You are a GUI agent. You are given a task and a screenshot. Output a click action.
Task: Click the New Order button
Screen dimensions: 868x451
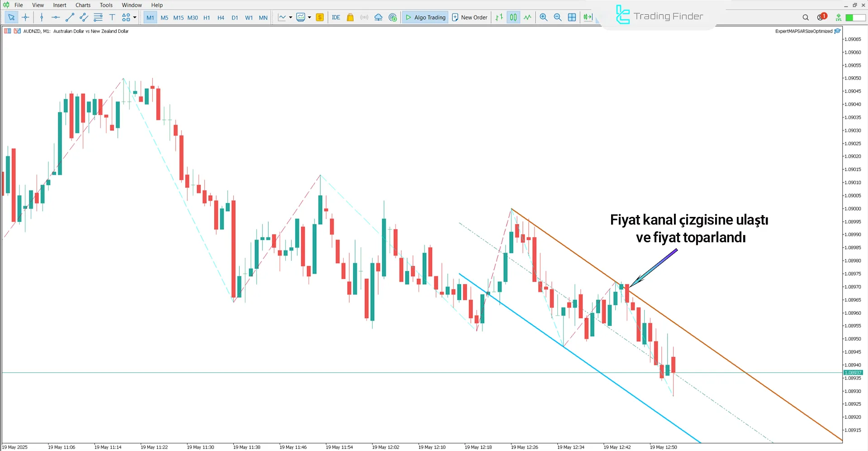[470, 17]
